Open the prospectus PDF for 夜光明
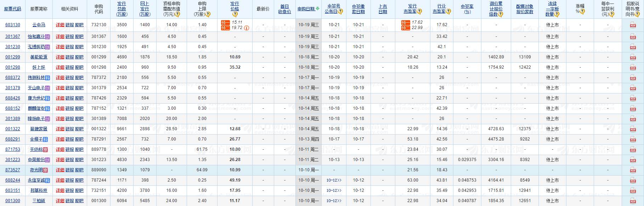The width and height of the screenshot is (644, 206). [x=633, y=170]
